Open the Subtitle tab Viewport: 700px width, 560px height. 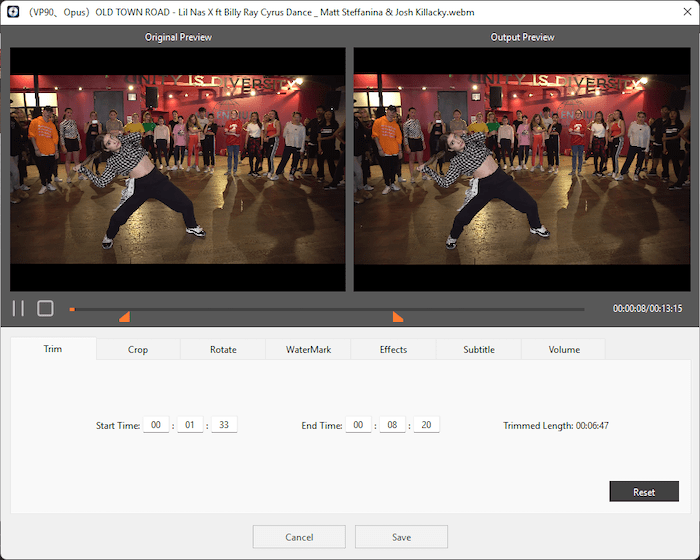click(478, 349)
